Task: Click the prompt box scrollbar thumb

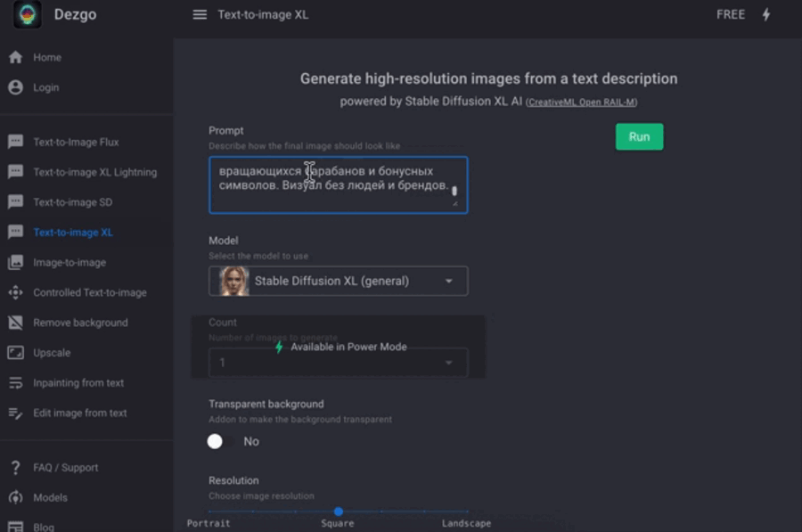Action: [454, 191]
